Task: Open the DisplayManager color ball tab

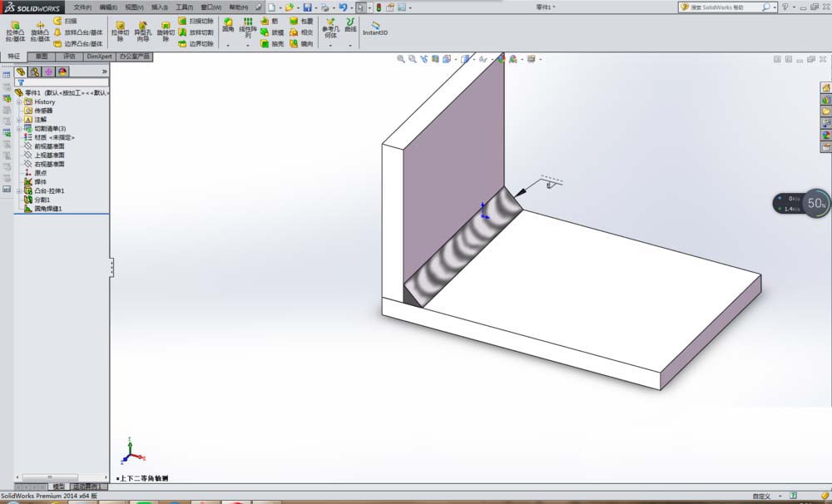Action: [62, 72]
